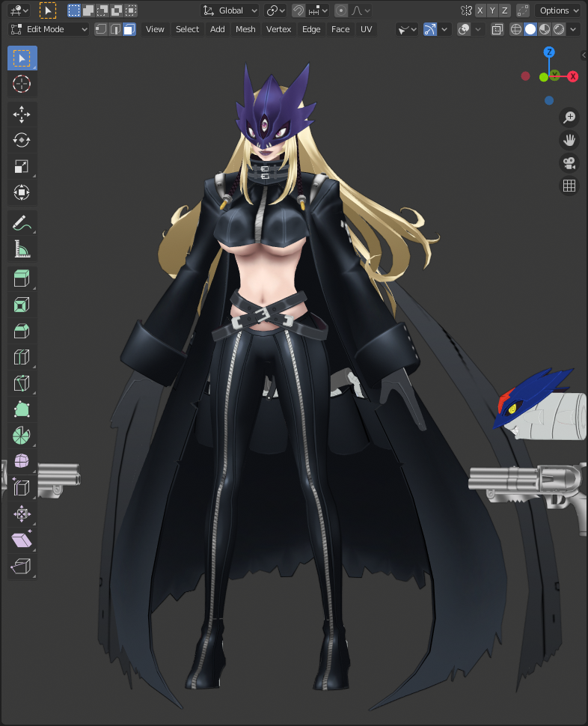Image resolution: width=588 pixels, height=726 pixels.
Task: Activate the 3D Cursor tool
Action: pyautogui.click(x=22, y=85)
